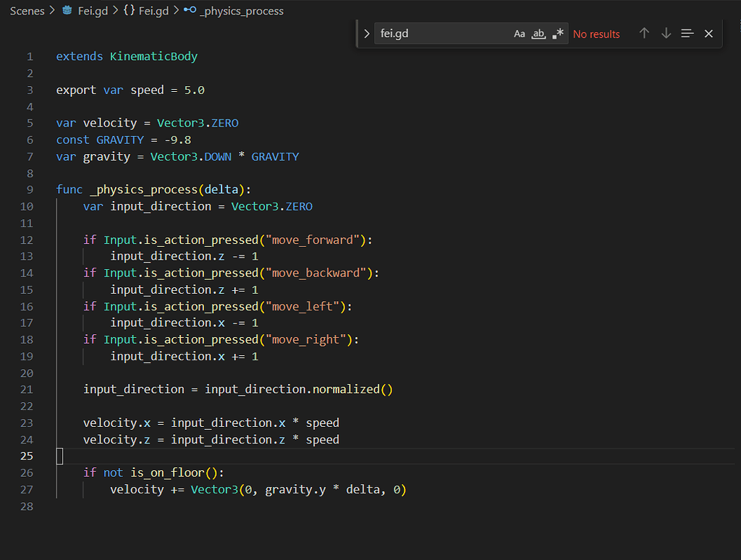
Task: Jump to previous match with the up arrow
Action: pos(643,33)
